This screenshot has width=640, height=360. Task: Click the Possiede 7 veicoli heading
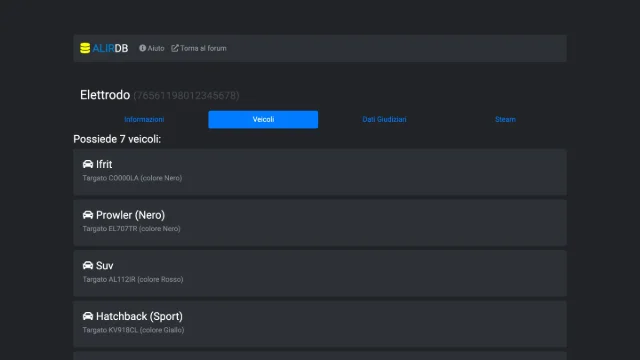tap(117, 139)
